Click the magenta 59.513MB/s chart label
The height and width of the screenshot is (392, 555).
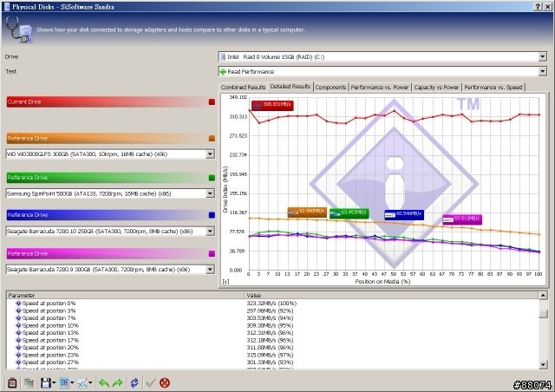(462, 219)
